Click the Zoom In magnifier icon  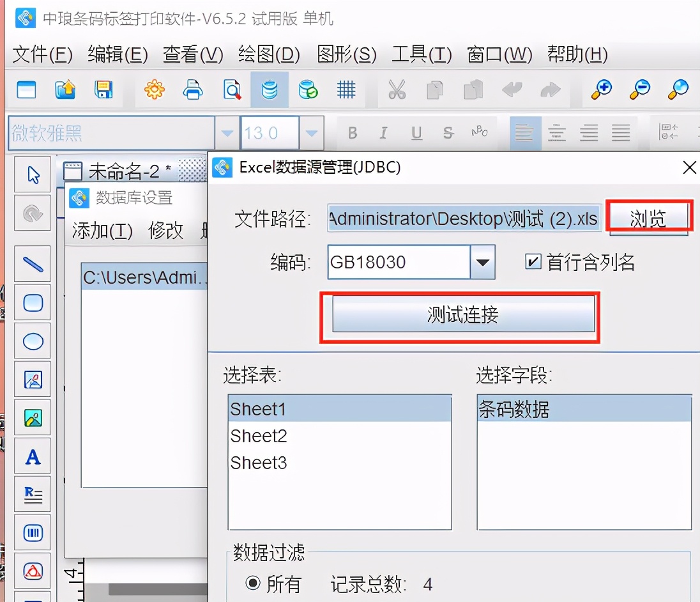pyautogui.click(x=602, y=89)
